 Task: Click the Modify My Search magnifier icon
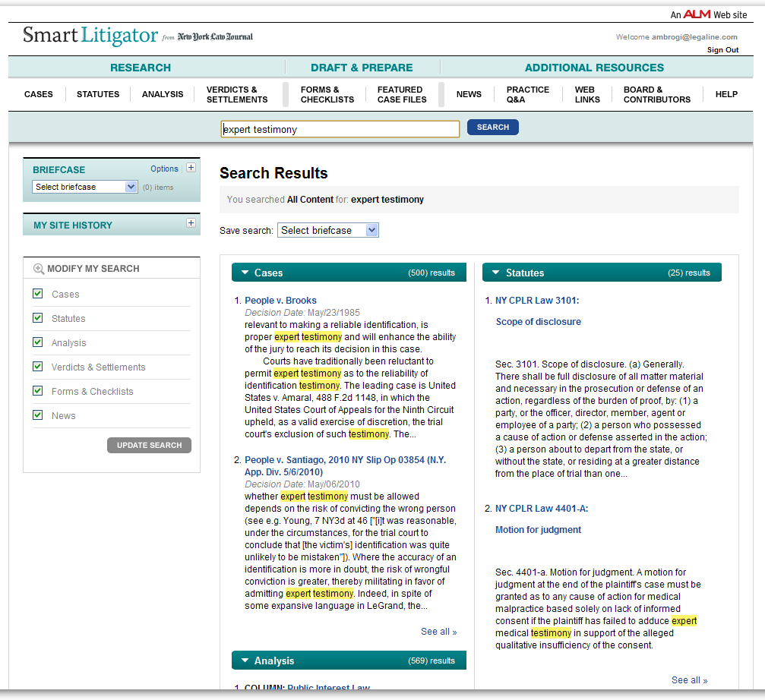point(38,269)
